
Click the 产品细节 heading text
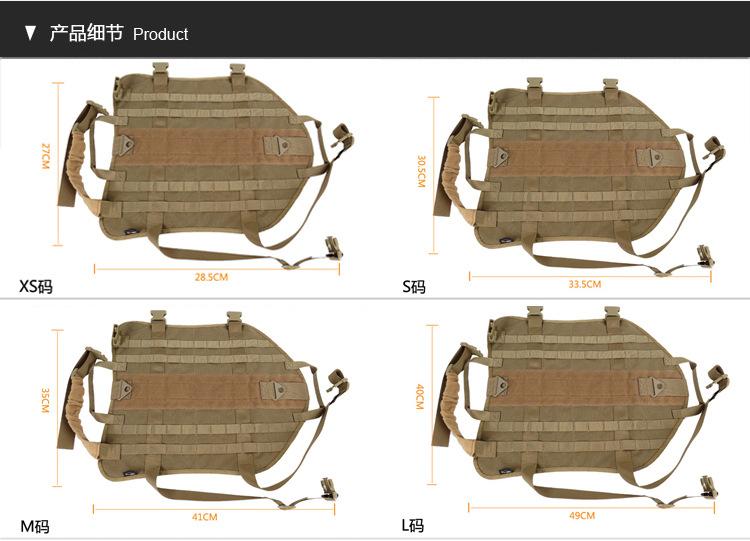coord(86,33)
